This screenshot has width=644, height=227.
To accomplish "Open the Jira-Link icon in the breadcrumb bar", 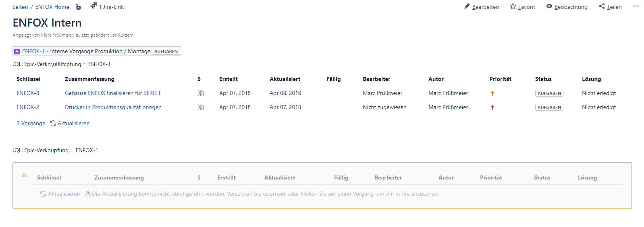I will tap(93, 6).
